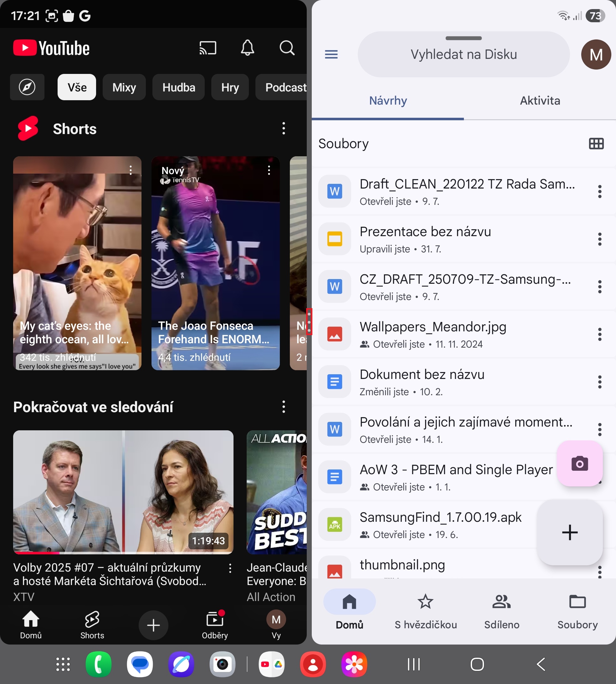Launch Phone app from taskbar

point(99,664)
